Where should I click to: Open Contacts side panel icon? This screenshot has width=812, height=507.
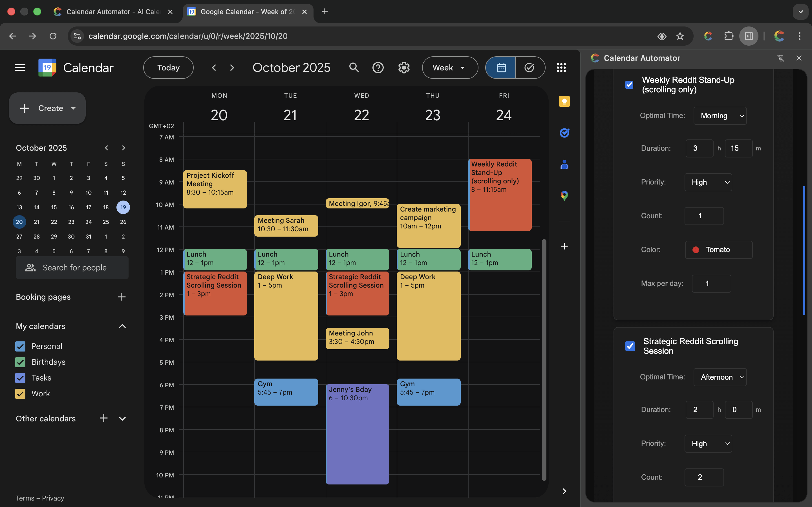(564, 164)
